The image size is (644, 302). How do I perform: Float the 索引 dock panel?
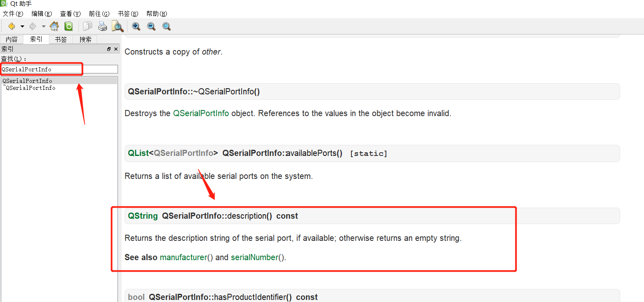(x=109, y=49)
